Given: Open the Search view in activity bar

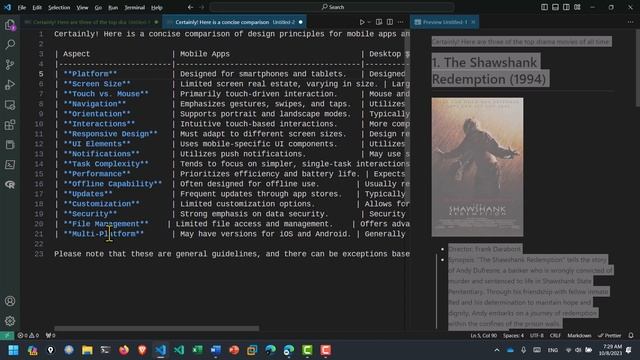Looking at the screenshot, I should [10, 44].
